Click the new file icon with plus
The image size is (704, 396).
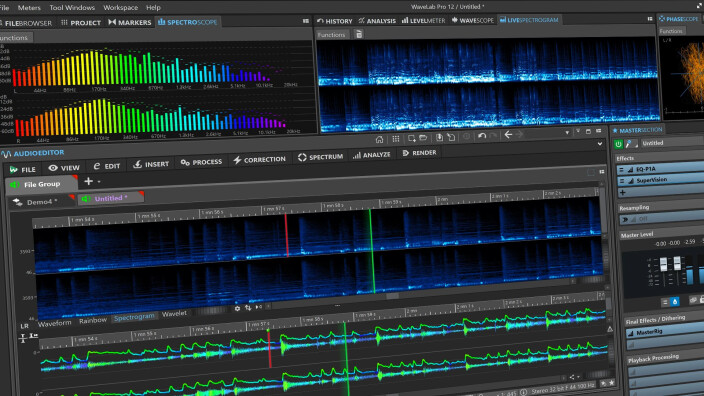[411, 138]
